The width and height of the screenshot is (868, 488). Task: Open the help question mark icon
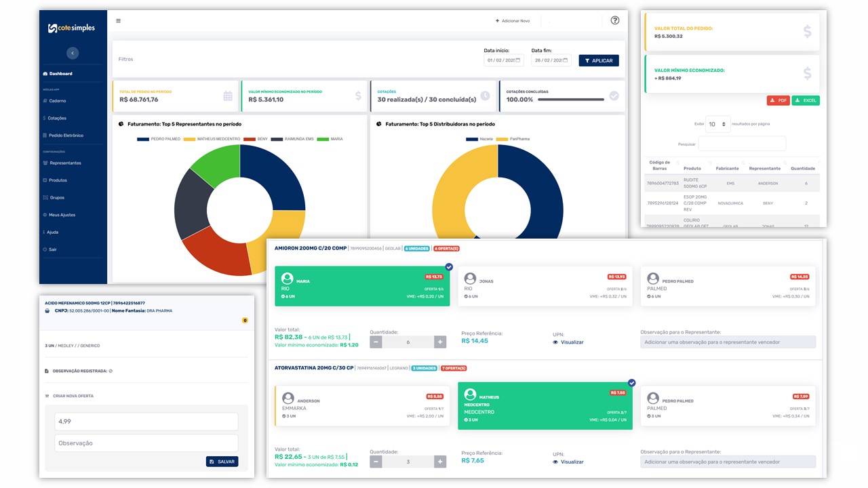coord(614,20)
